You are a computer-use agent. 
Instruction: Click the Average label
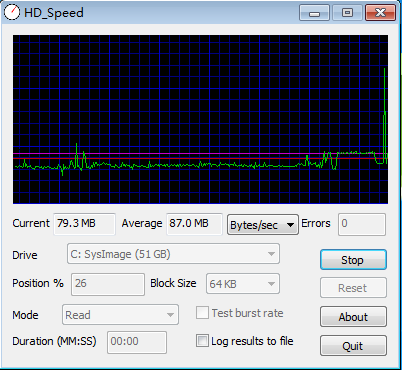coord(142,223)
